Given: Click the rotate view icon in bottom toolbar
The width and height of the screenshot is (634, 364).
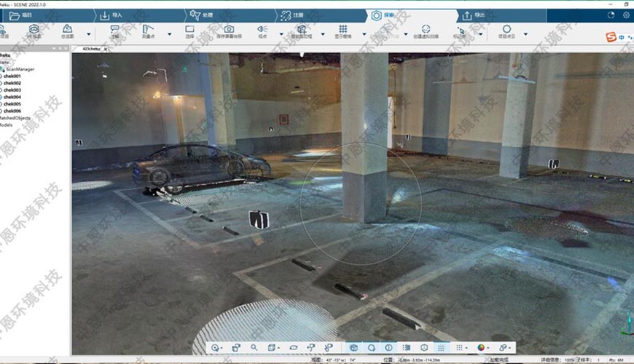Looking at the screenshot, I should pos(294,347).
